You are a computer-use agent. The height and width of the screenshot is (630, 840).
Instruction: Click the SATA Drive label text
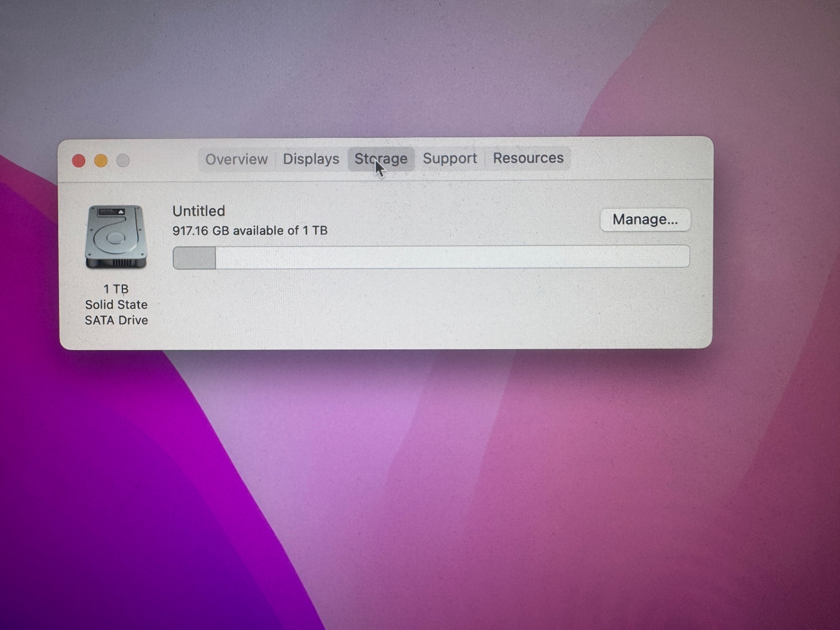pos(116,320)
